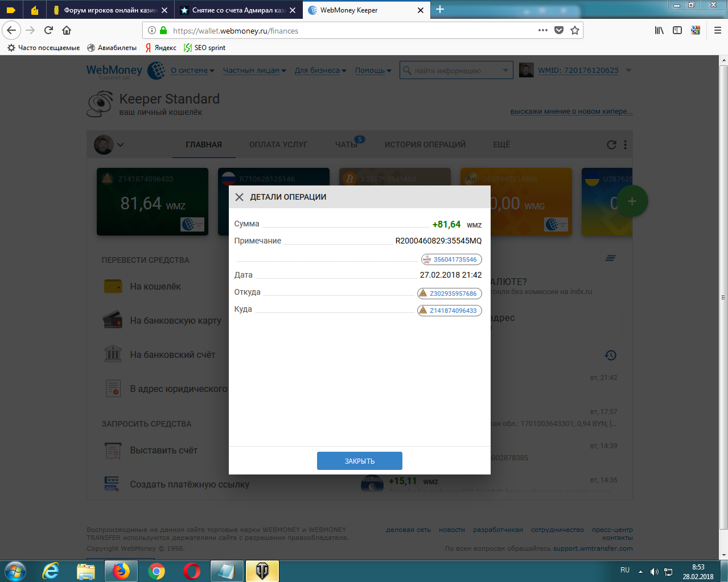
Task: Close the WebMoney Keeper tab
Action: point(421,10)
